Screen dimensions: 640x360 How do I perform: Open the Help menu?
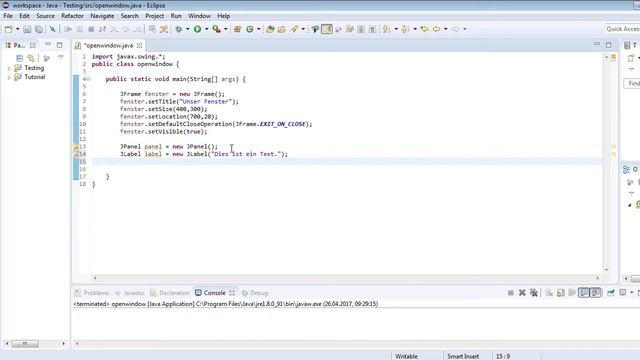tap(223, 16)
